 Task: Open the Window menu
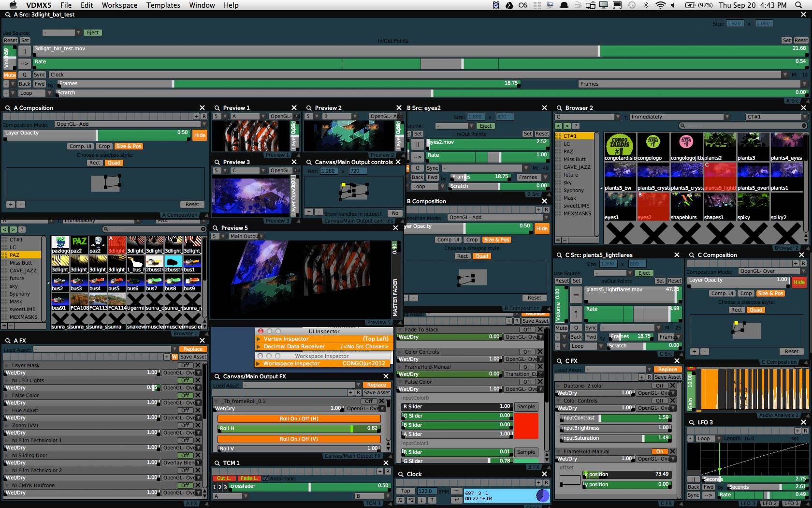click(x=202, y=5)
